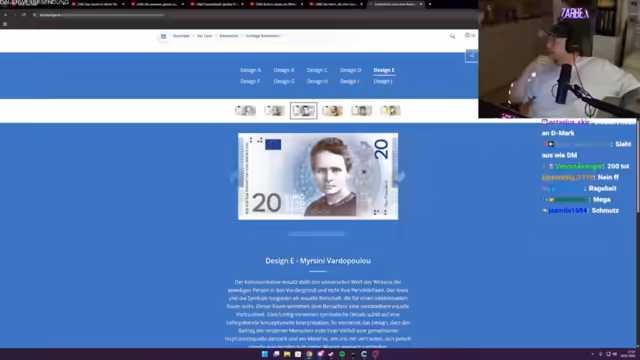Screen dimensions: 640x360
Task: Show the next banknote with the right arrow
Action: click(402, 176)
